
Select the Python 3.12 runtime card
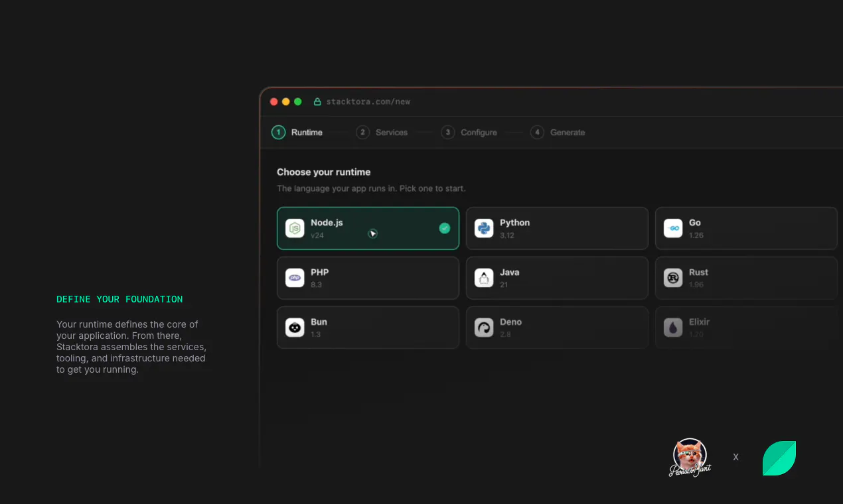(557, 228)
